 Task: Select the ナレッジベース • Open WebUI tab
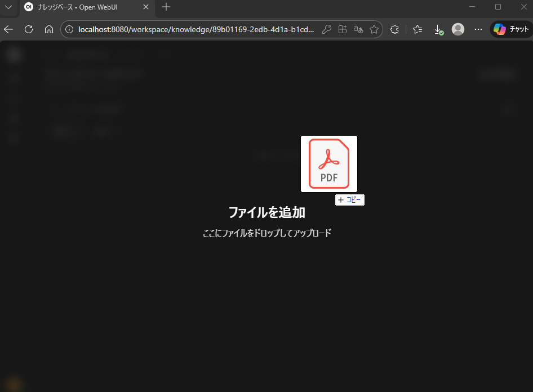pyautogui.click(x=79, y=7)
